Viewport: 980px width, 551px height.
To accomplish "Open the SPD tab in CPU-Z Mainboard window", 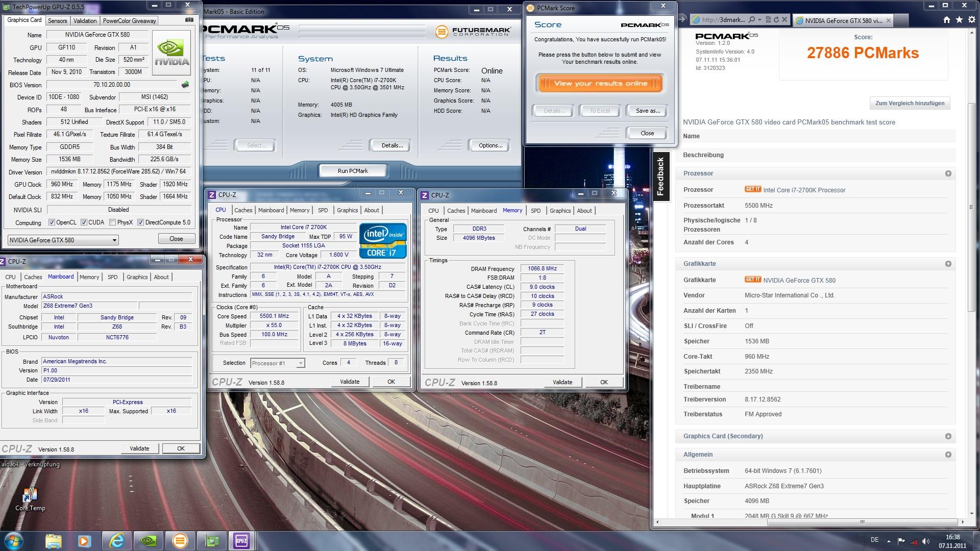I will click(x=112, y=277).
